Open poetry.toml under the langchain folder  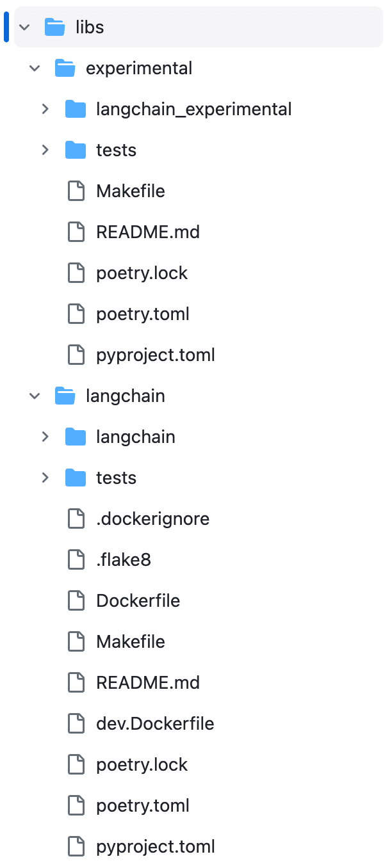coord(143,805)
